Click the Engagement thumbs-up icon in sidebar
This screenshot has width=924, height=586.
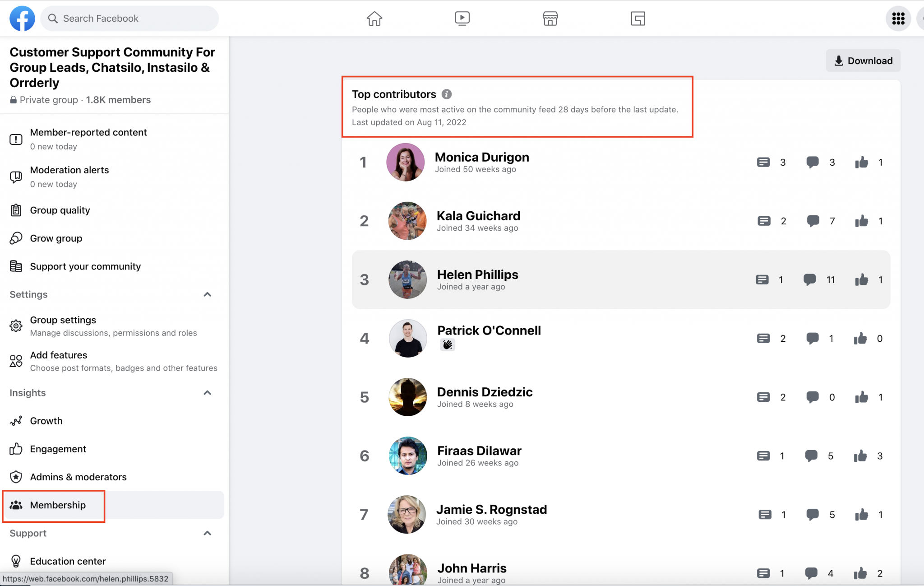coord(16,449)
